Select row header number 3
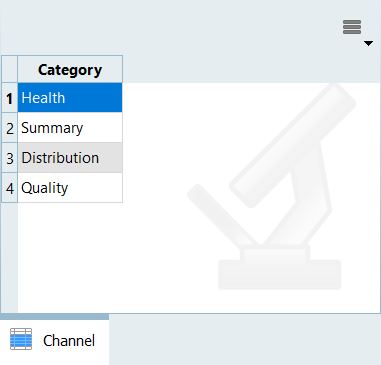This screenshot has height=365, width=381. tap(9, 158)
